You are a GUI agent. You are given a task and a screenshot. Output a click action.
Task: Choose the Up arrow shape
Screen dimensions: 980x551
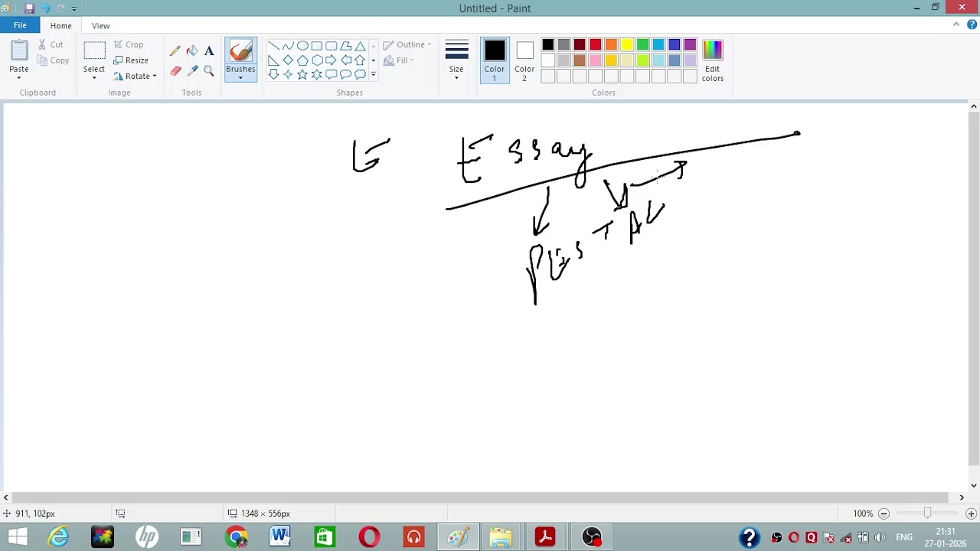point(361,60)
